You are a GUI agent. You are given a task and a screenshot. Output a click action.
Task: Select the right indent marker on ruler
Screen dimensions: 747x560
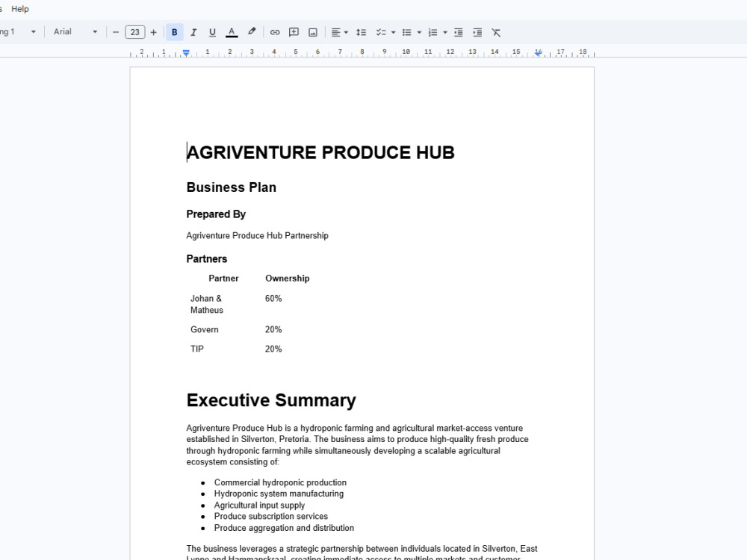coord(538,53)
